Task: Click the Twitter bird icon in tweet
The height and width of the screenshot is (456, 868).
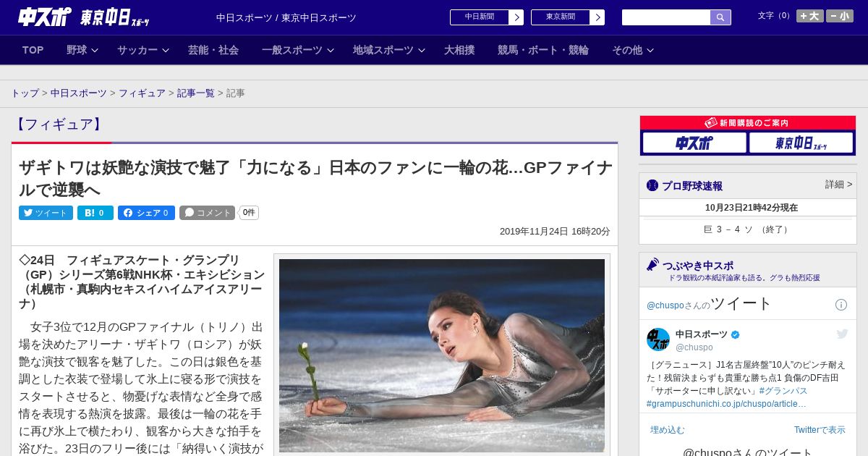Action: (842, 334)
